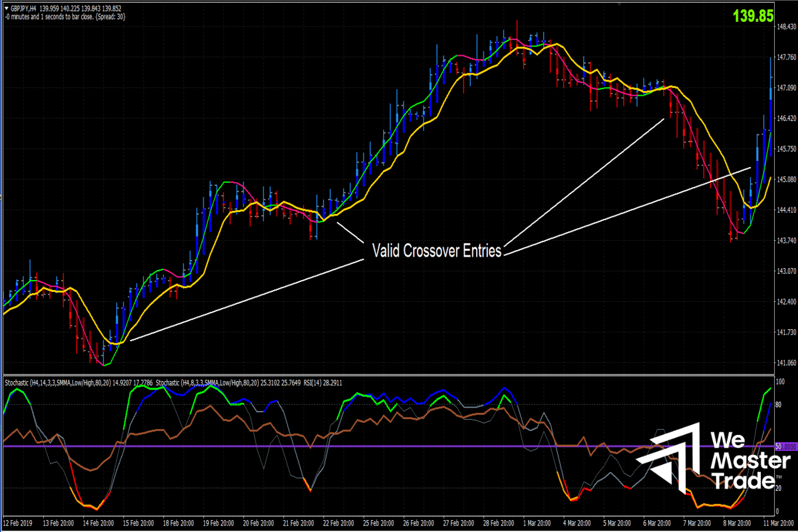Click the 145.080 price scale label

pos(787,180)
